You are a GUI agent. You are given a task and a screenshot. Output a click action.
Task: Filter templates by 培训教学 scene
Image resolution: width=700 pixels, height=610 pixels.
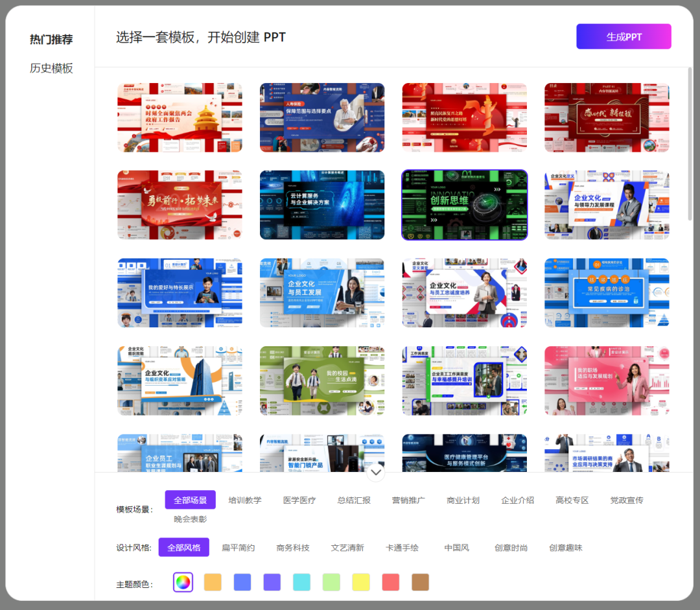[x=245, y=500]
